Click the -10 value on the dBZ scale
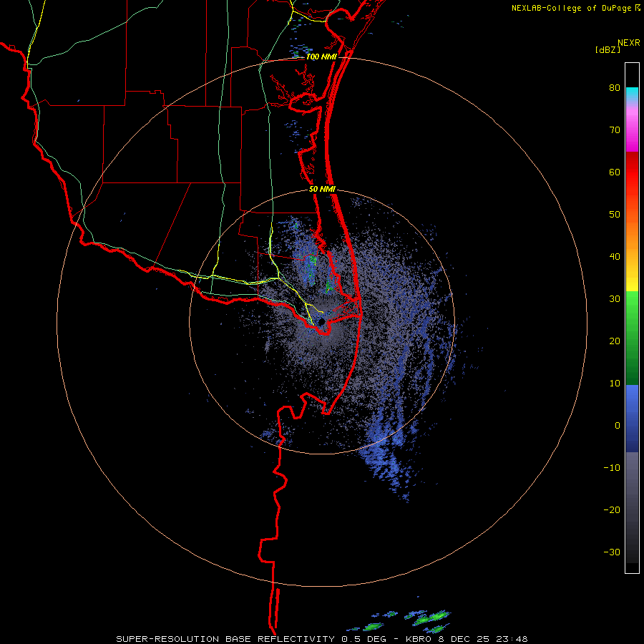 pyautogui.click(x=612, y=468)
